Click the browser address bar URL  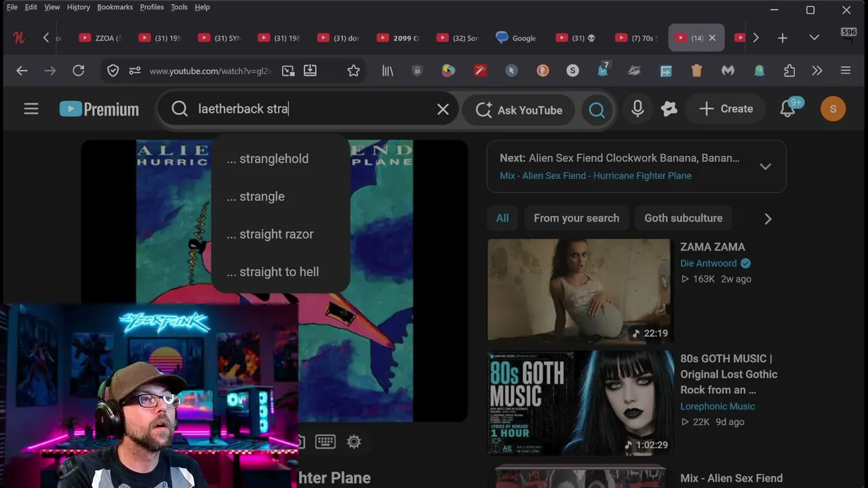pos(210,71)
